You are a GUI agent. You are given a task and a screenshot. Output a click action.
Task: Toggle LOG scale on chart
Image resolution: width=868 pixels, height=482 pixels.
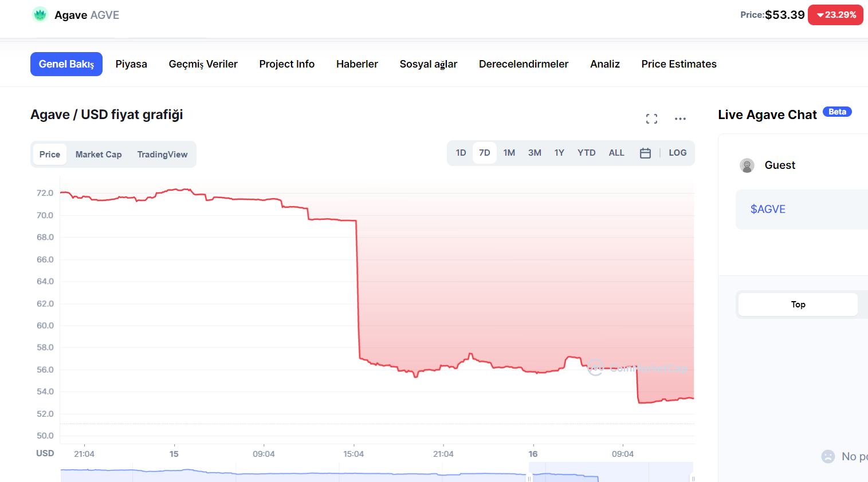tap(677, 153)
